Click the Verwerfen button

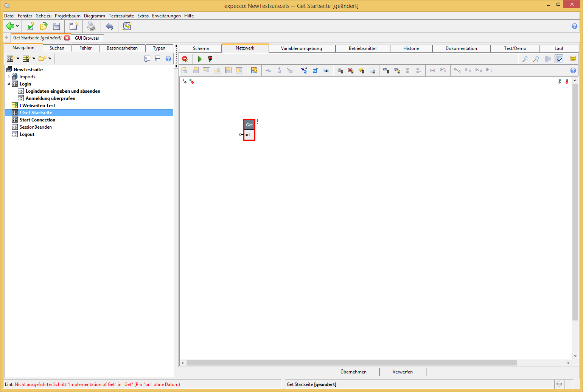pos(403,372)
